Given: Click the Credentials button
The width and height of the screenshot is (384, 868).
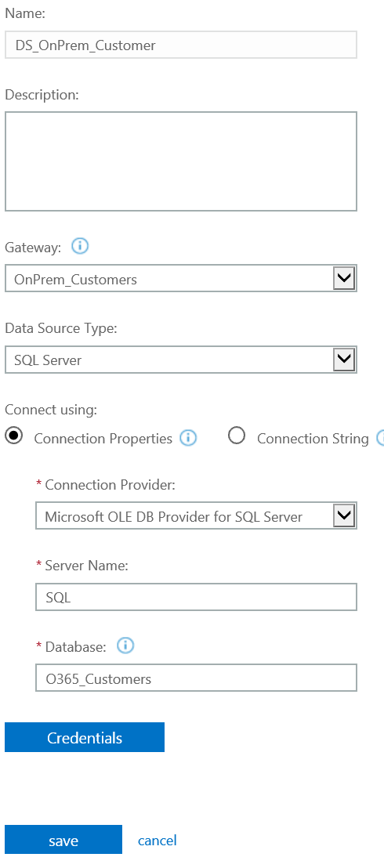Looking at the screenshot, I should 85,737.
